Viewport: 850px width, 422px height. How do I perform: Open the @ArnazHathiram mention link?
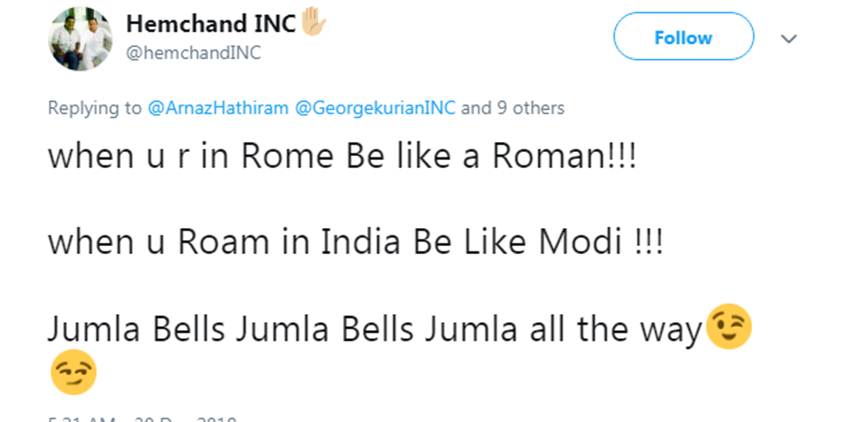click(218, 108)
